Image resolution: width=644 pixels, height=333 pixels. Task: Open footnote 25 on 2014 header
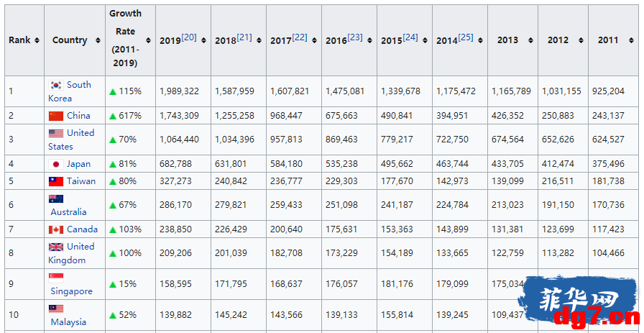coord(466,37)
